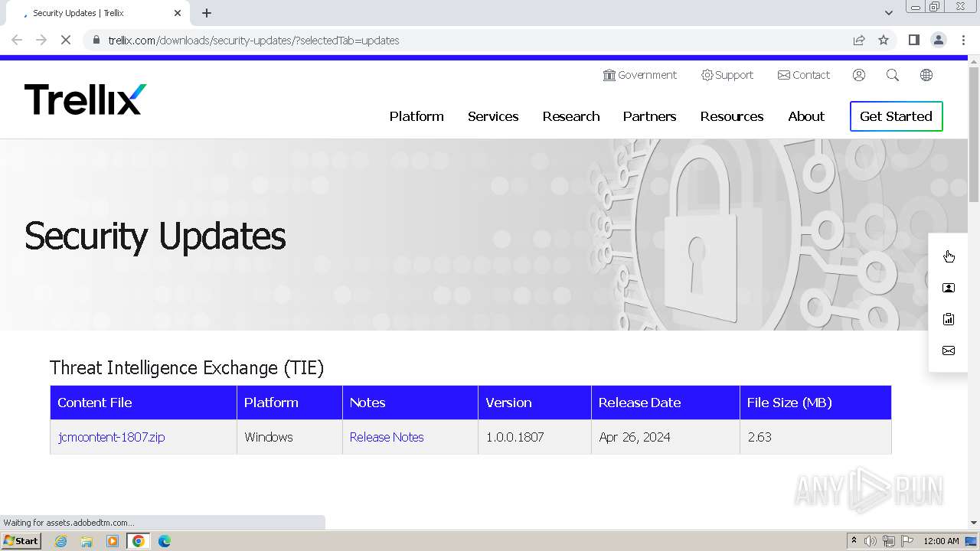Click the scrollbar down arrow
980x551 pixels.
point(974,523)
